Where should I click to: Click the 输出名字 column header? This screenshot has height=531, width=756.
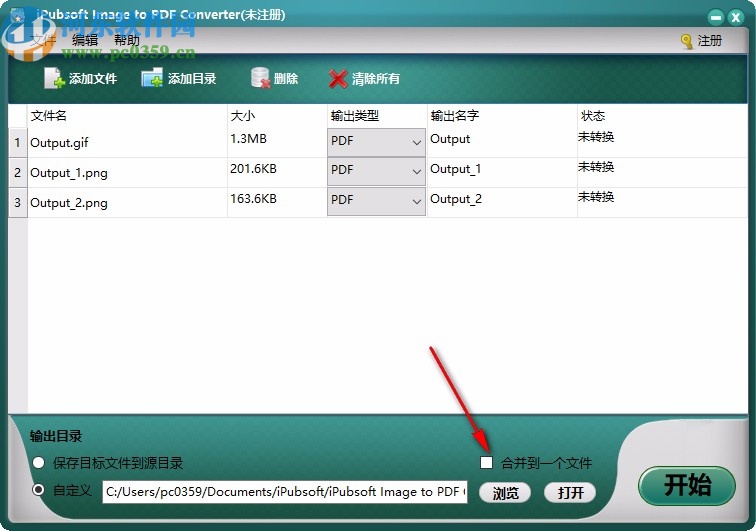[x=455, y=116]
